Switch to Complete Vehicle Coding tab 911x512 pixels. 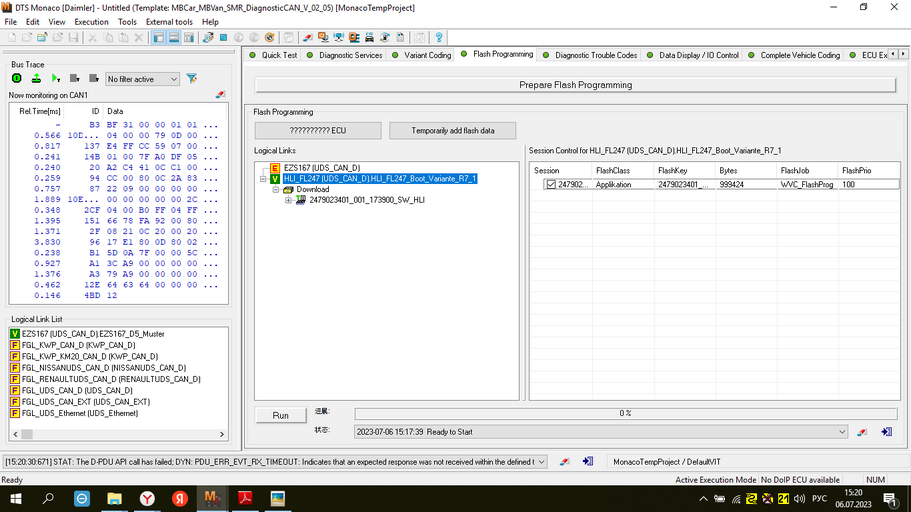(x=794, y=55)
